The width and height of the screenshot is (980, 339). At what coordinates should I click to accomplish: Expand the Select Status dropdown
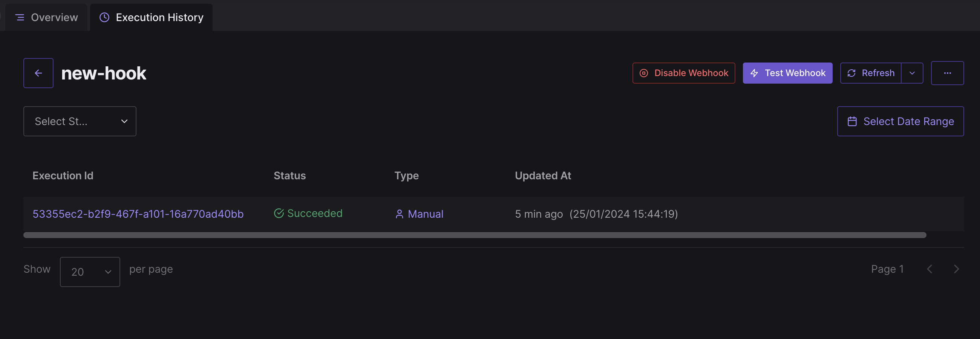[80, 121]
